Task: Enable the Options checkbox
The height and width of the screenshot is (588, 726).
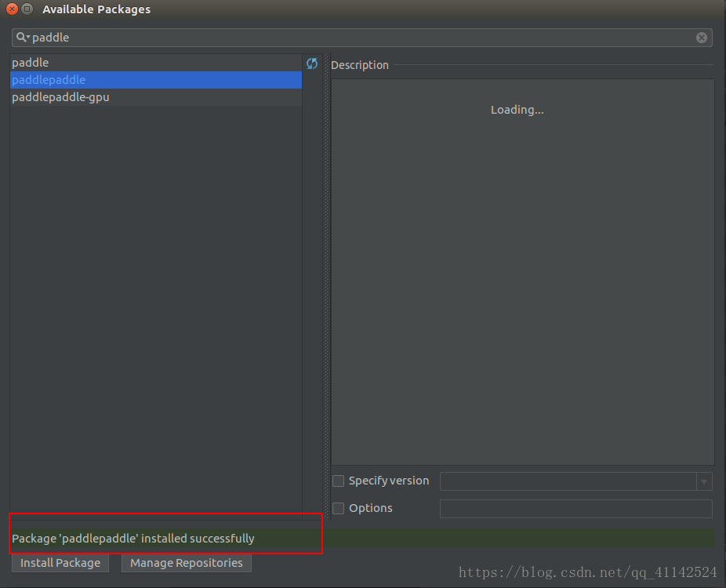Action: click(339, 508)
